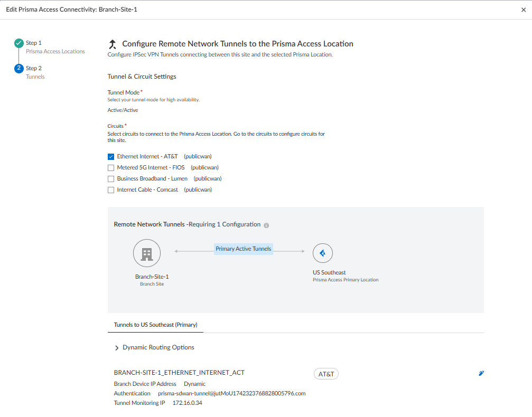Screen dimensions: 532x417
Task: Enable Metered 5G Internet - FIOS circuit
Action: (x=111, y=168)
